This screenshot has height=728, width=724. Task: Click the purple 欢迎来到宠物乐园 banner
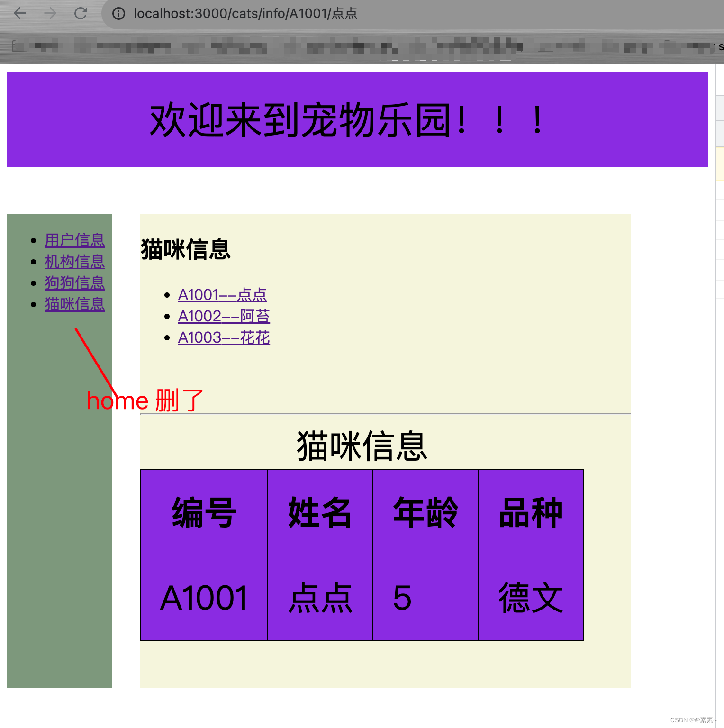[346, 119]
